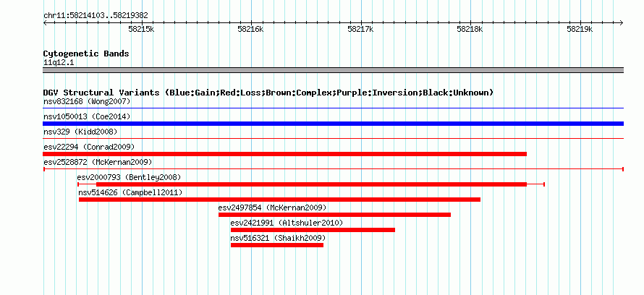Click the Cytogenetic Bands track title
This screenshot has height=295, width=644.
click(x=86, y=54)
